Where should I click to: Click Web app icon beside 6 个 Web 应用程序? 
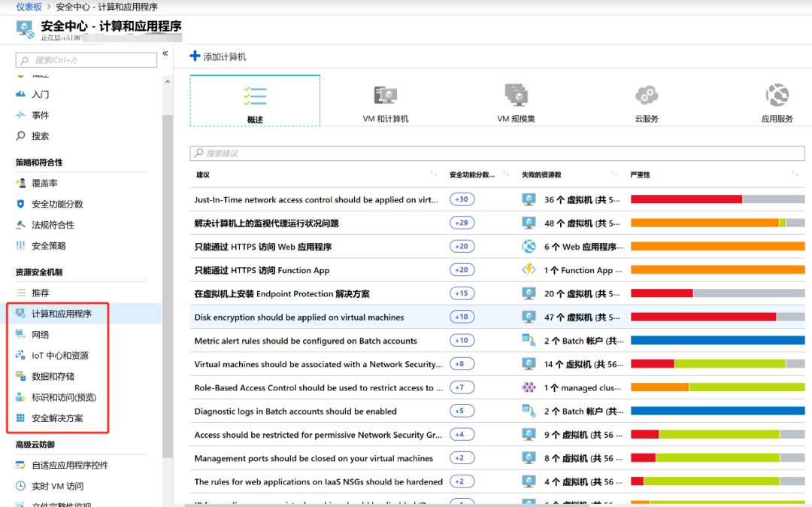coord(529,247)
